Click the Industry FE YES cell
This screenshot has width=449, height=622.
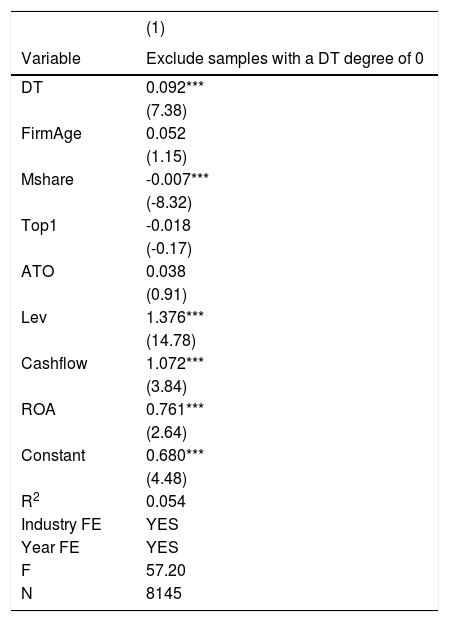[162, 524]
